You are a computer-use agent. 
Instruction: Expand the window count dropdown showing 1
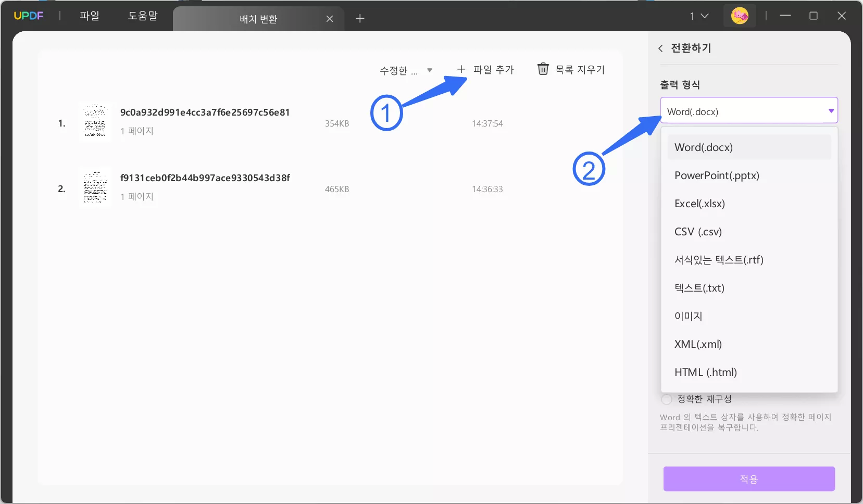tap(699, 16)
